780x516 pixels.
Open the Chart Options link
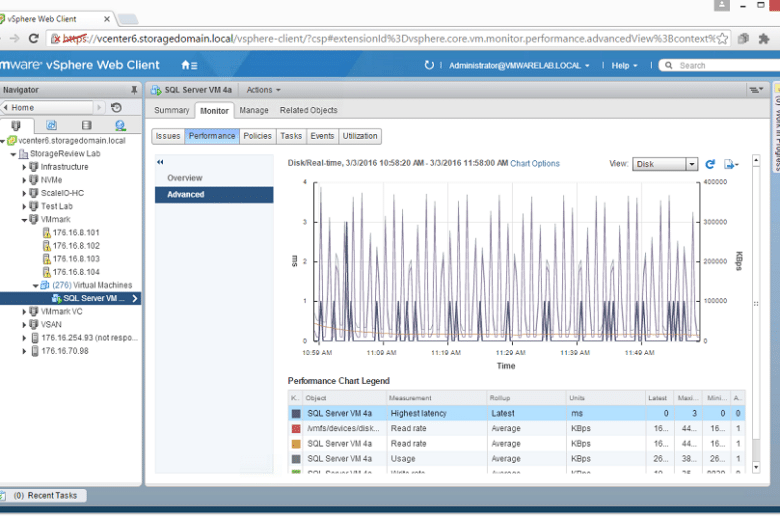pyautogui.click(x=535, y=164)
